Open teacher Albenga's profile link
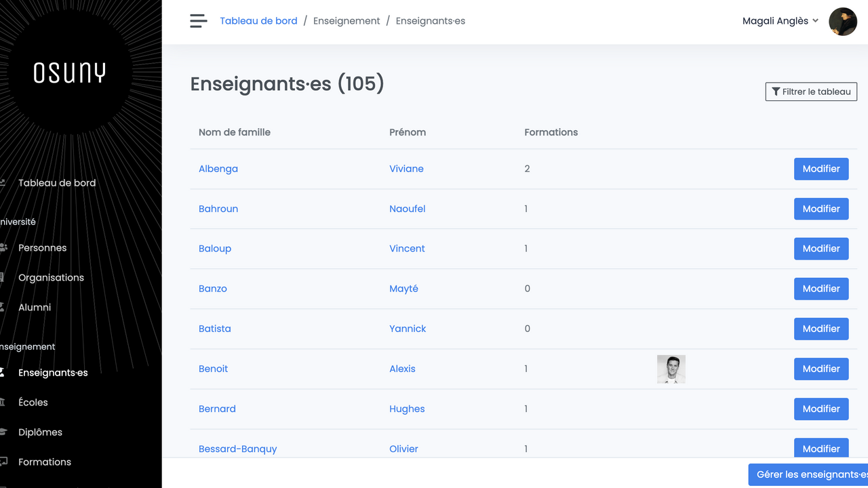The width and height of the screenshot is (868, 488). [x=218, y=169]
